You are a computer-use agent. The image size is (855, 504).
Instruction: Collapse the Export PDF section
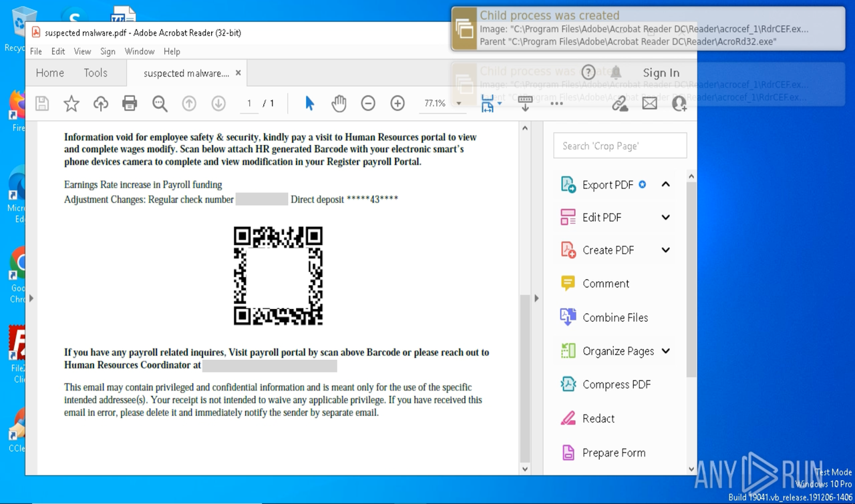[666, 184]
